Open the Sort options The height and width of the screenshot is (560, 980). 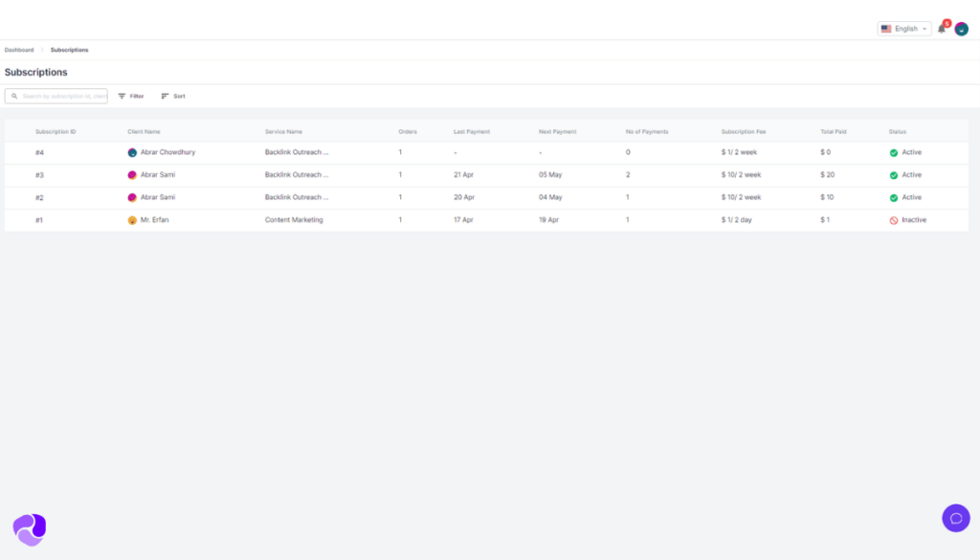coord(172,97)
